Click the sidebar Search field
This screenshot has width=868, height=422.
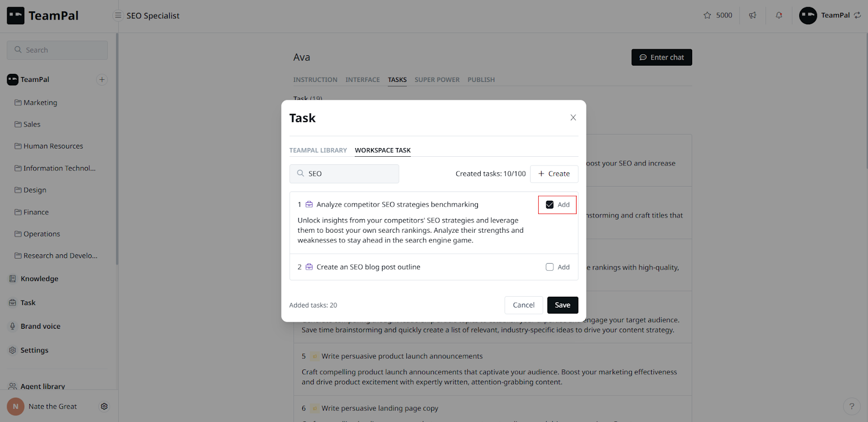tap(57, 50)
